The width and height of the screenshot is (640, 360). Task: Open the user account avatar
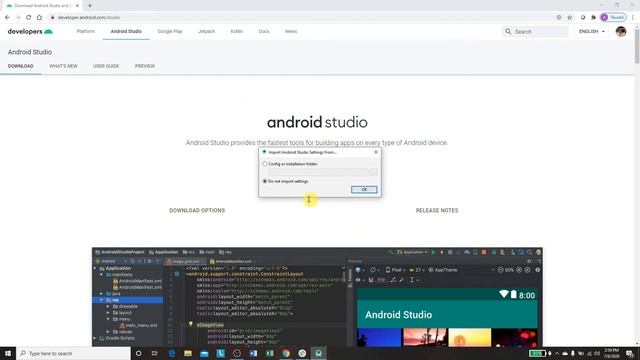pos(621,31)
